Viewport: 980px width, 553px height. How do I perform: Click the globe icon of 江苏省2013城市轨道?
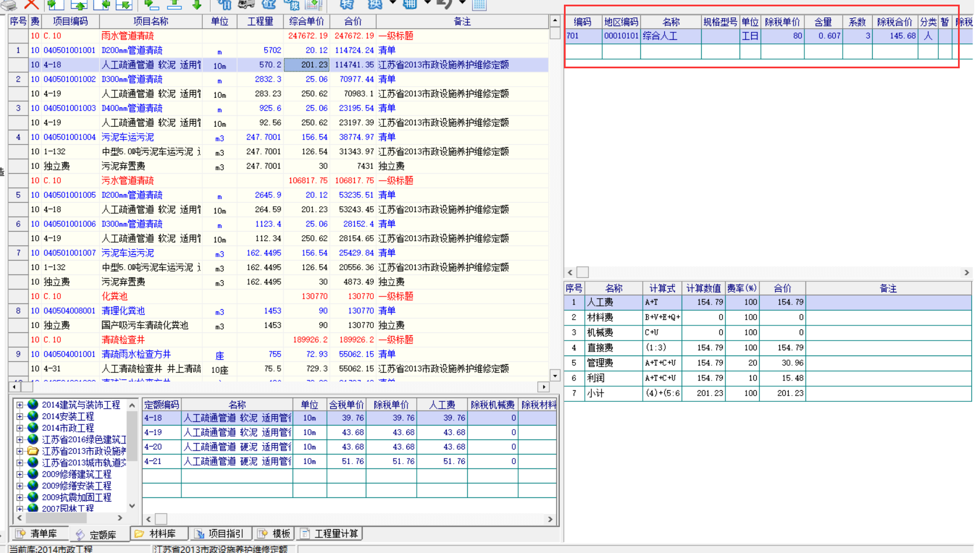(33, 462)
